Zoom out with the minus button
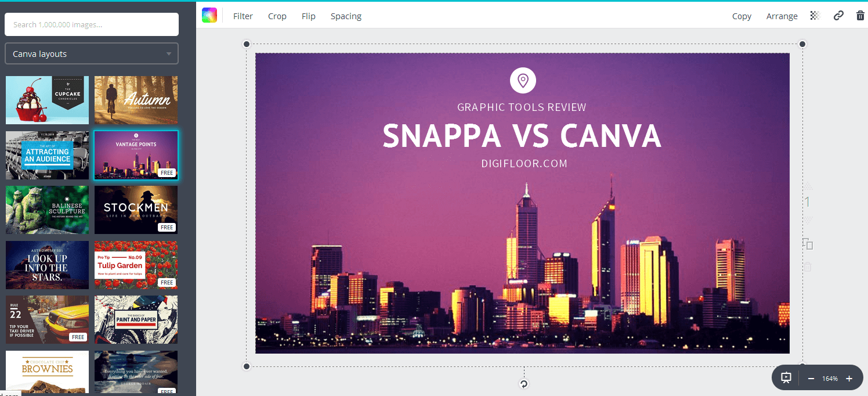This screenshot has width=868, height=396. coord(811,379)
